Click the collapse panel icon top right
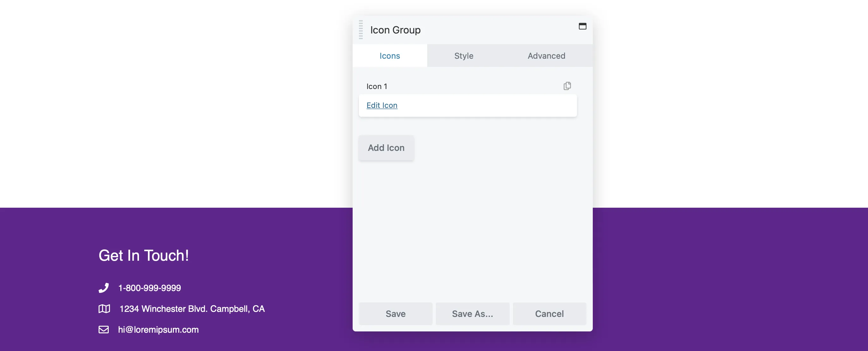This screenshot has height=351, width=868. [582, 26]
